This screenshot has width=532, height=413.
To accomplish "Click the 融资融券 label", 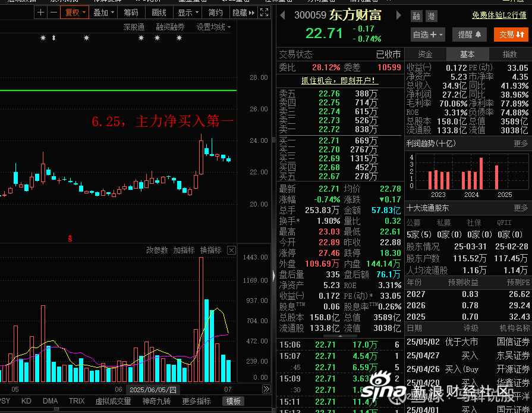I will (170, 27).
